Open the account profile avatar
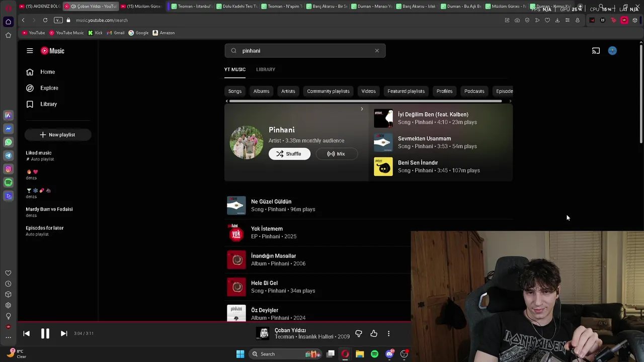The width and height of the screenshot is (644, 362). click(x=612, y=51)
